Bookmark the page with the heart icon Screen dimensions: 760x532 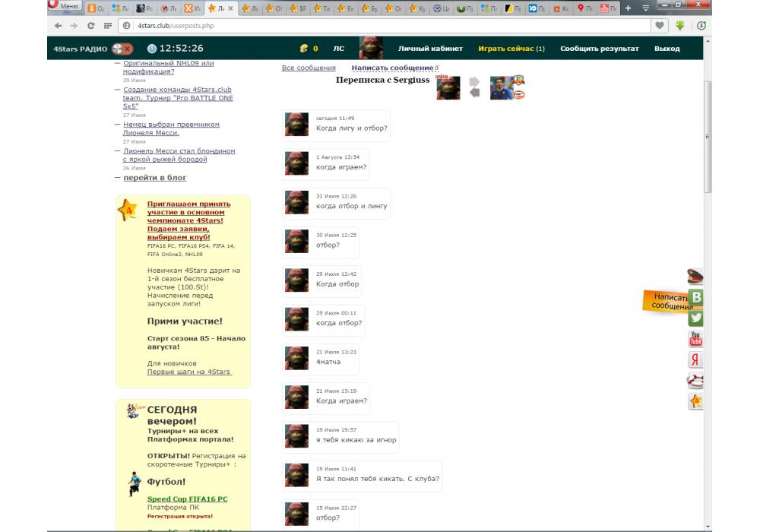(x=660, y=25)
